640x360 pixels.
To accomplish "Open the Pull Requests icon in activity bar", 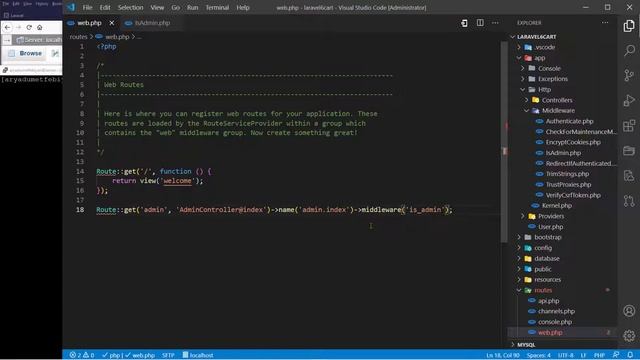I will 629,201.
